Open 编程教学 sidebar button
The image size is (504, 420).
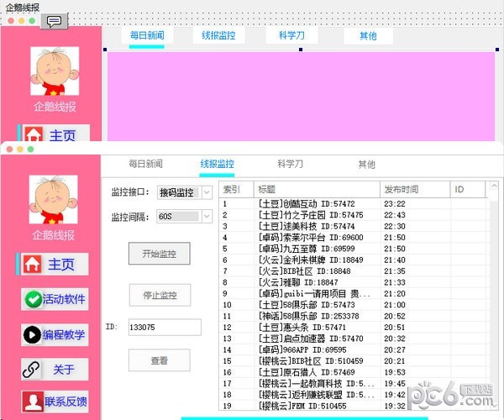(55, 335)
